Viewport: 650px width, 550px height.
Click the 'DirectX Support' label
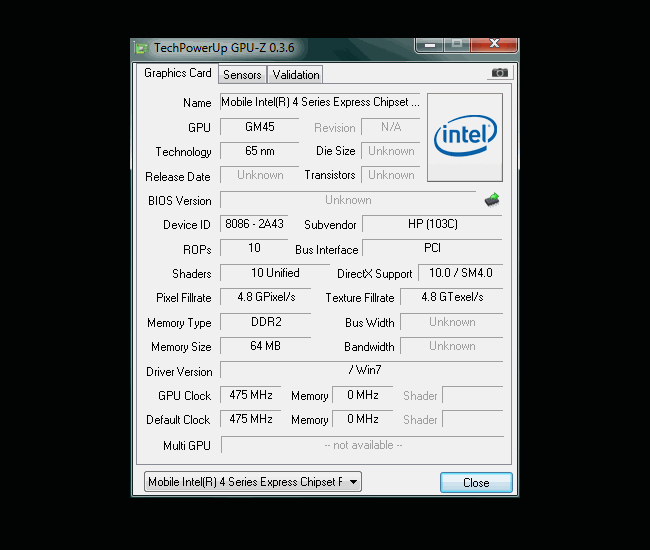(375, 274)
